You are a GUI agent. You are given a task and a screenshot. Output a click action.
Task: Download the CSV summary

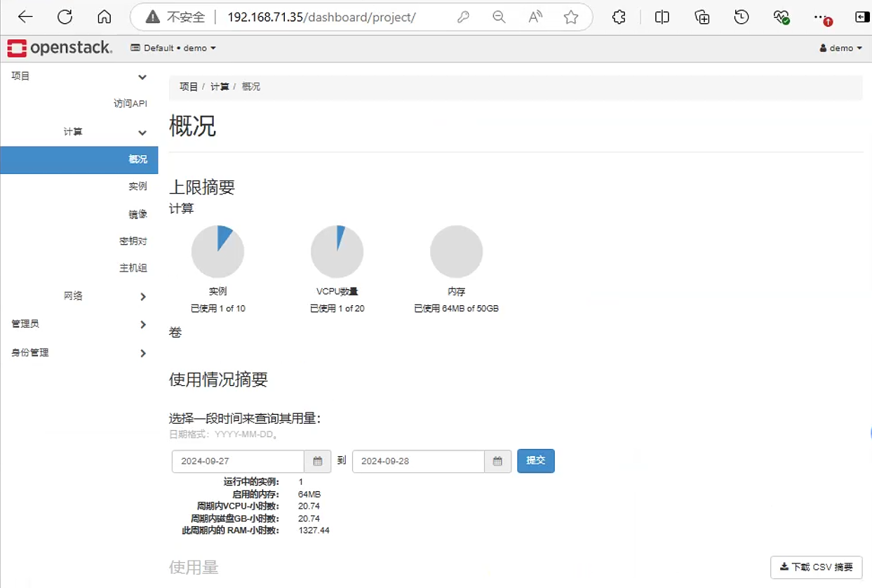(817, 567)
